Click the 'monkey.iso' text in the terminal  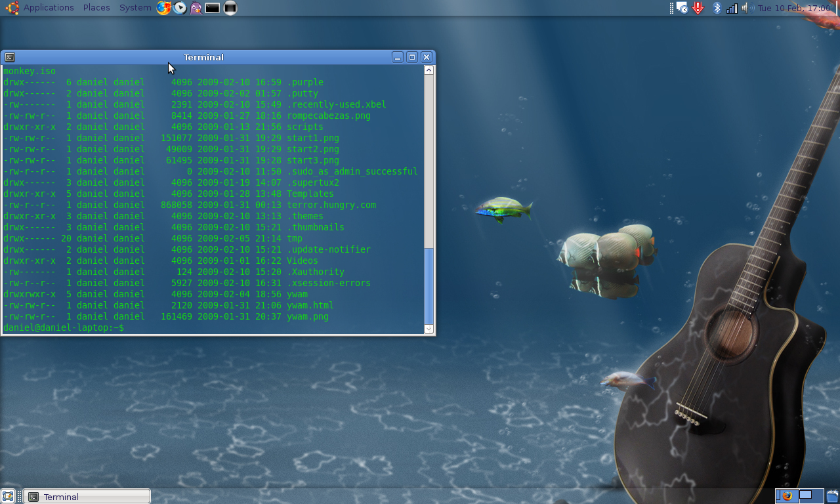30,71
